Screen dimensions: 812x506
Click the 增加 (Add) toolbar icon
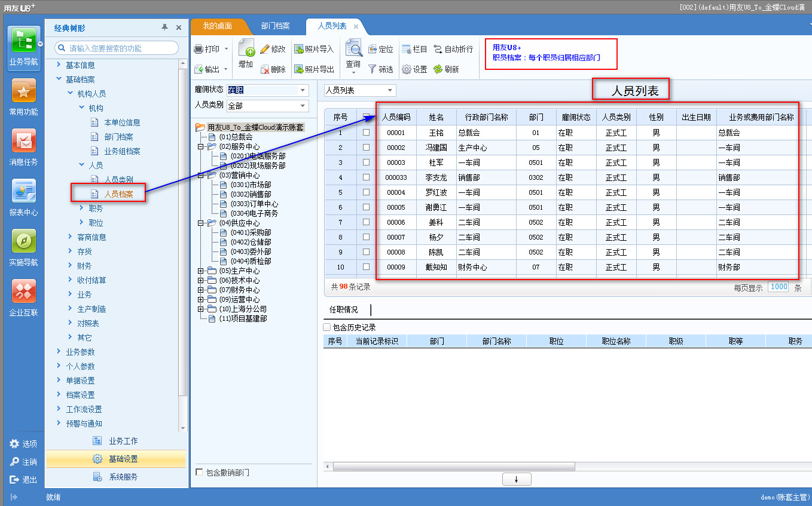[x=246, y=49]
